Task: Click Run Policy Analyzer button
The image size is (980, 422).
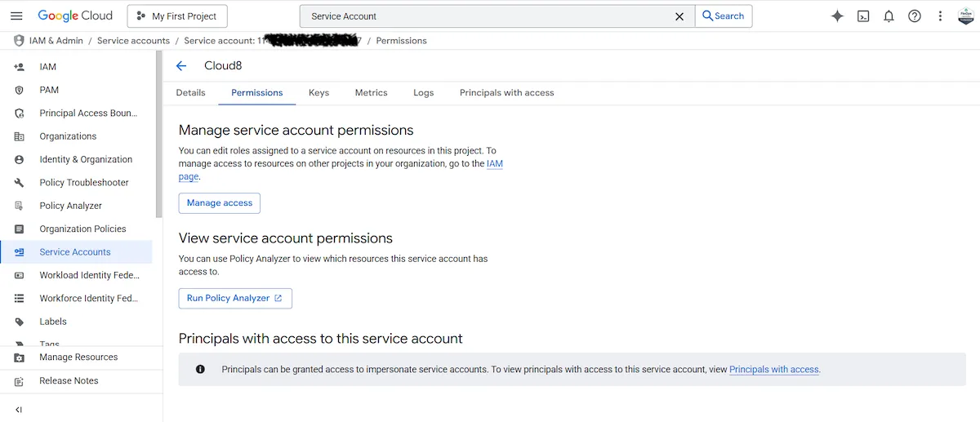Action: click(x=235, y=298)
